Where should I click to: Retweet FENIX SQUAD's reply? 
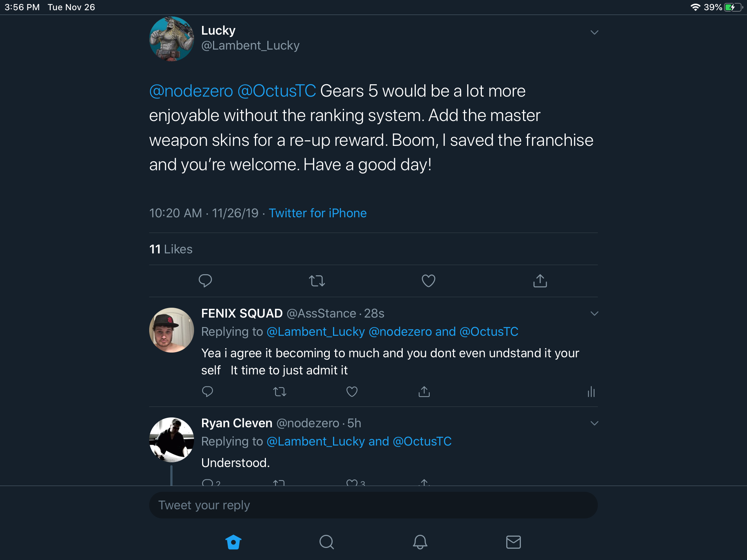[279, 392]
